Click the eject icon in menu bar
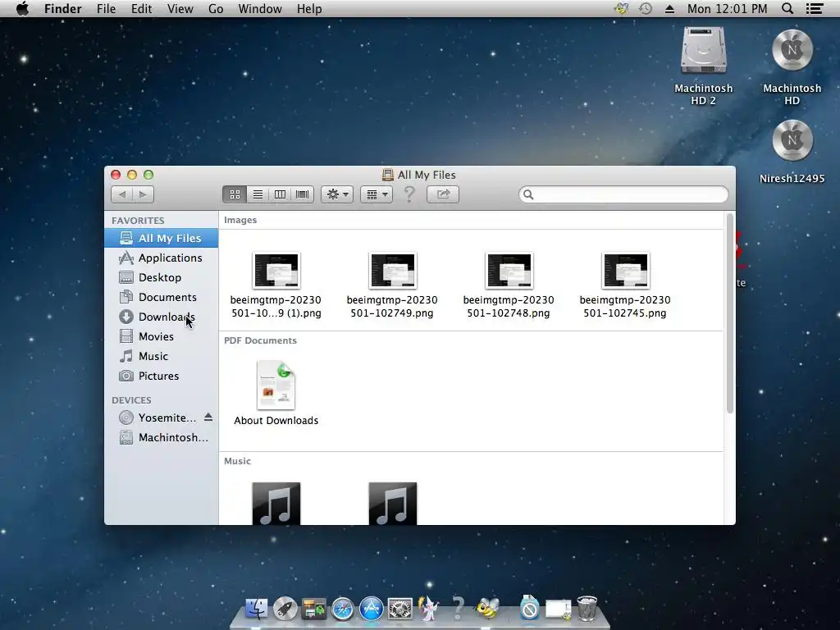The width and height of the screenshot is (840, 630). (x=669, y=8)
